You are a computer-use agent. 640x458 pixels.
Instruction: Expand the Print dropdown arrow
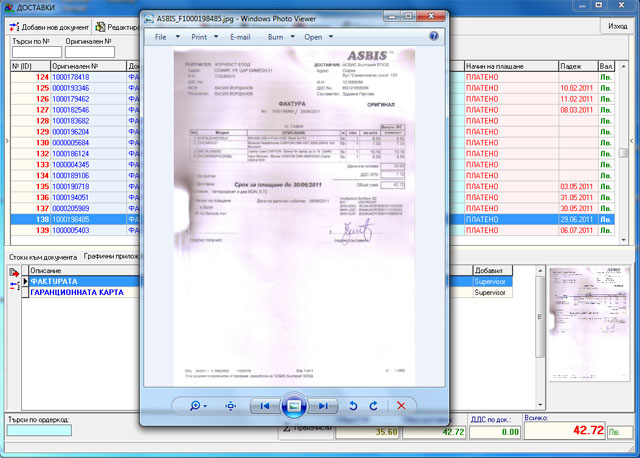coord(216,37)
